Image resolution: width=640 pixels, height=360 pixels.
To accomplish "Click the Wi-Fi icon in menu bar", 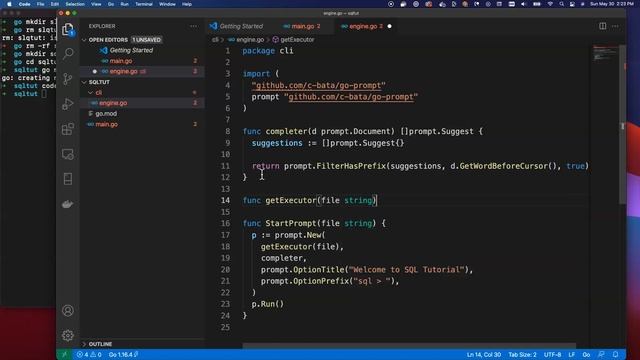I will 550,4.
